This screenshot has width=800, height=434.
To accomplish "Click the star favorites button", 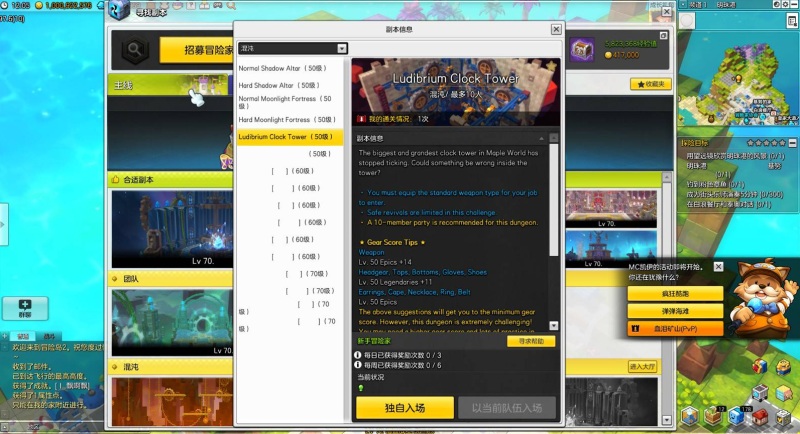I will pyautogui.click(x=651, y=84).
